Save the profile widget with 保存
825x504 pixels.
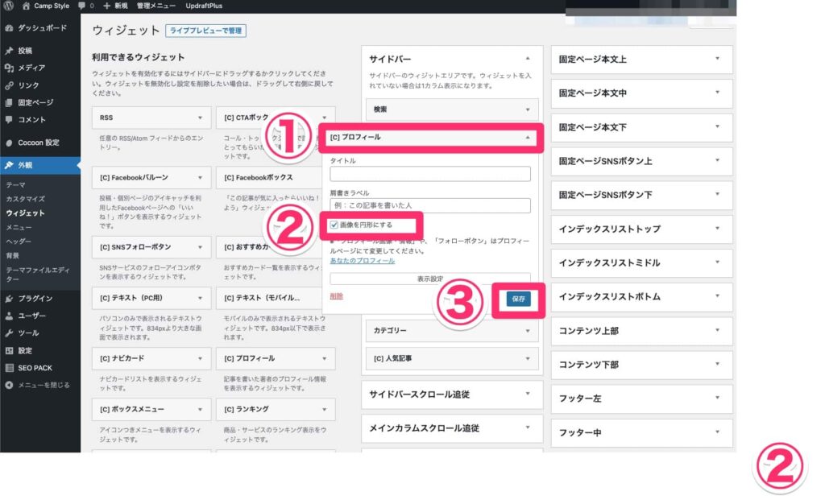[518, 299]
